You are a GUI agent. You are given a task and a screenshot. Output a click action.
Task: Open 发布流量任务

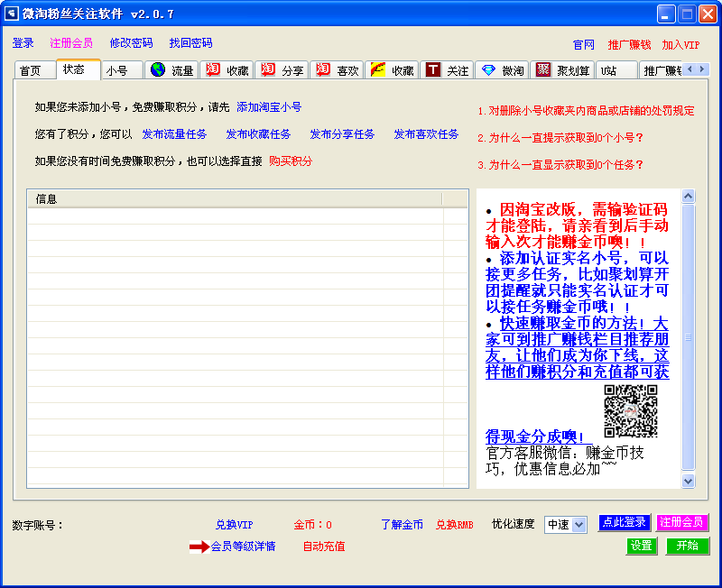(x=174, y=134)
